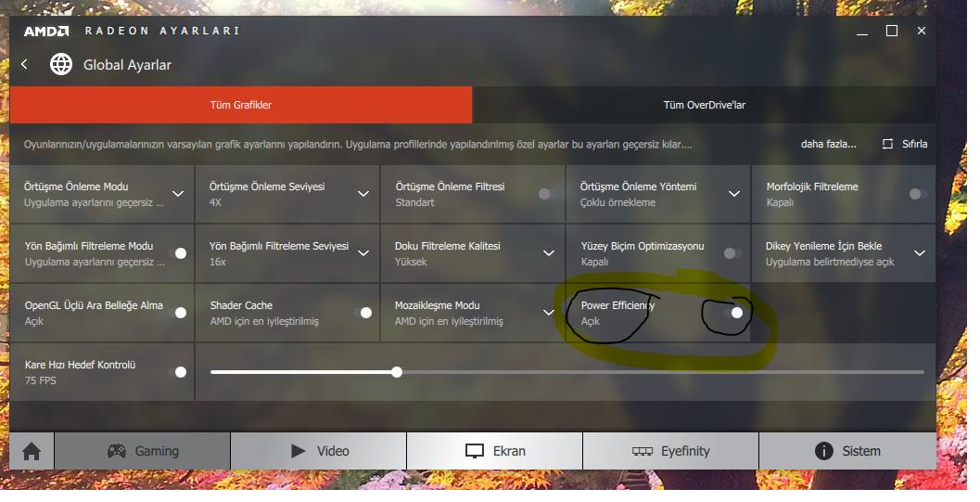The width and height of the screenshot is (980, 502).
Task: Click the '75 FPS' value text
Action: point(41,380)
